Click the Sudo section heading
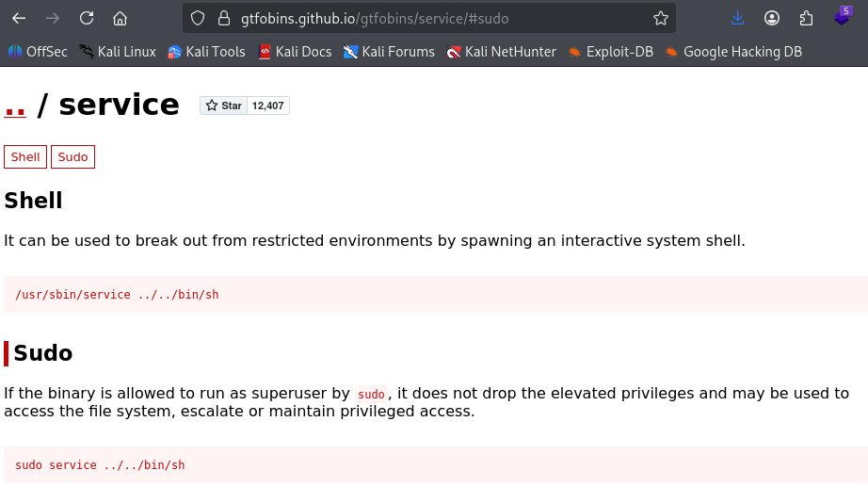This screenshot has width=868, height=503. [x=42, y=353]
